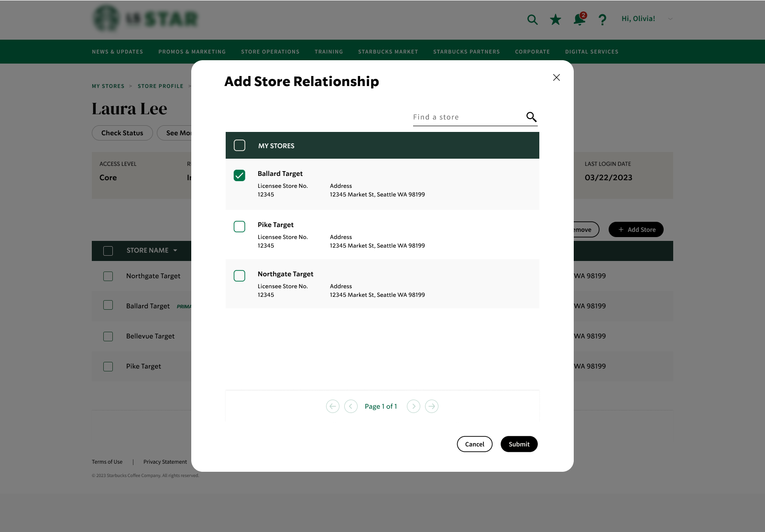Open the STARBUCKS MARKET menu

[388, 52]
